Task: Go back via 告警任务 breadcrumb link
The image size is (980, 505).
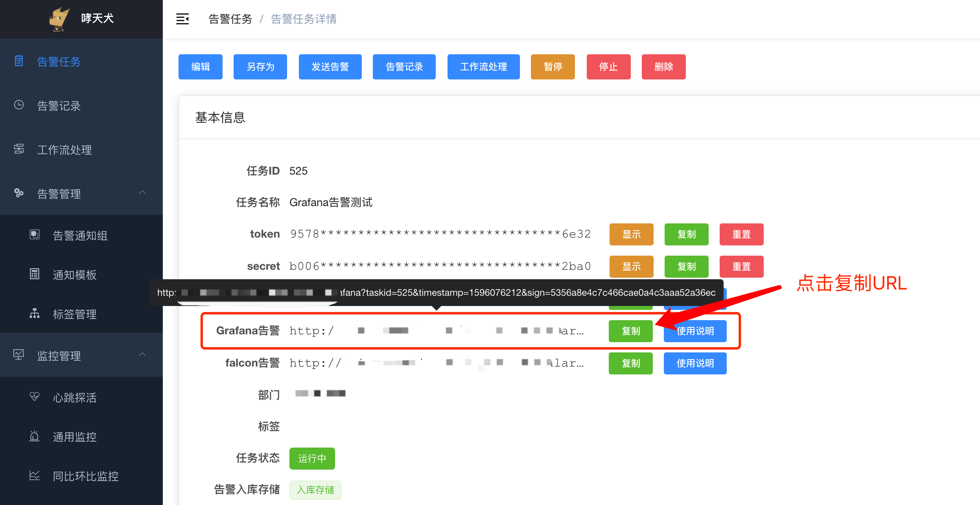Action: pos(230,19)
